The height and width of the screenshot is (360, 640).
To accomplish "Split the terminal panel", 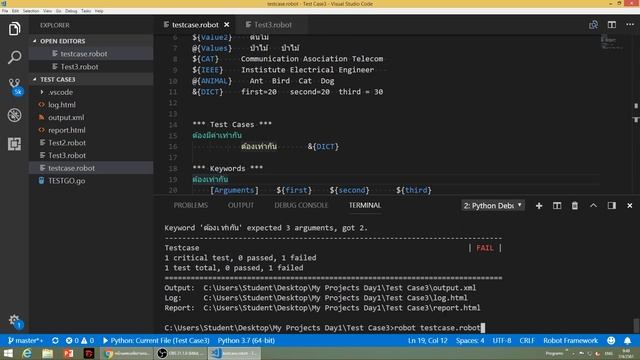I will coord(557,206).
